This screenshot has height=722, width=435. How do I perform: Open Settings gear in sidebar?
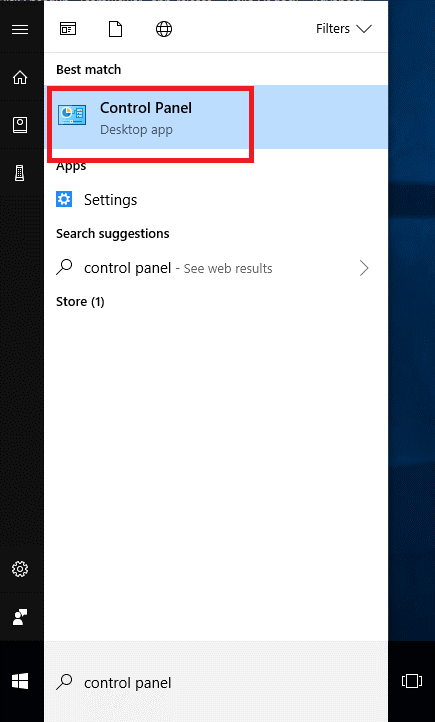20,569
